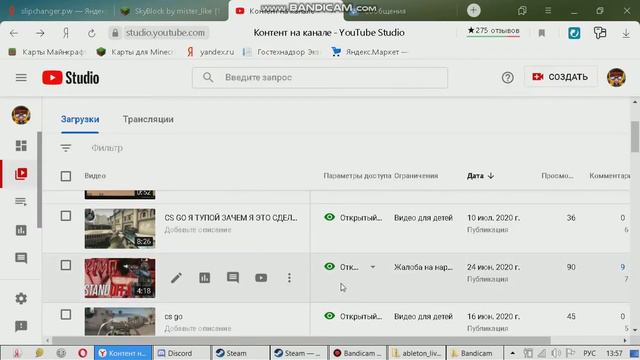The width and height of the screenshot is (640, 360).
Task: Open Standoff video thumbnail
Action: pos(120,278)
